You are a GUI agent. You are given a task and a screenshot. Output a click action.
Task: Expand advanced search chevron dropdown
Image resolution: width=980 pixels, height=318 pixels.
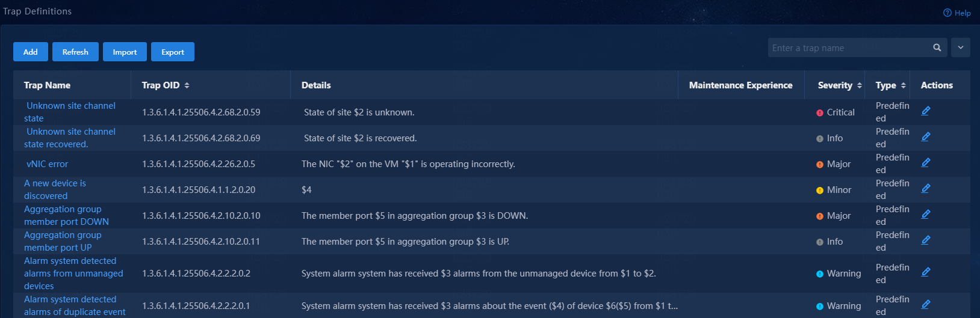pyautogui.click(x=961, y=47)
